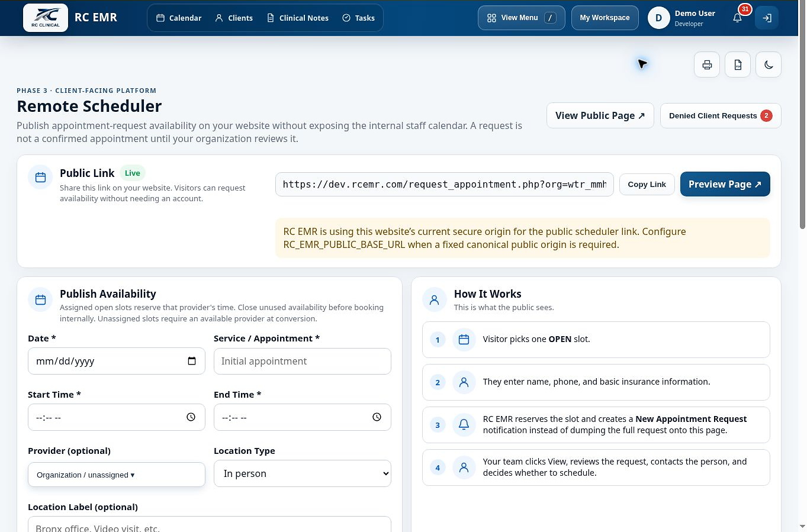Click the calendar icon in step 1
The height and width of the screenshot is (532, 807).
pos(464,340)
